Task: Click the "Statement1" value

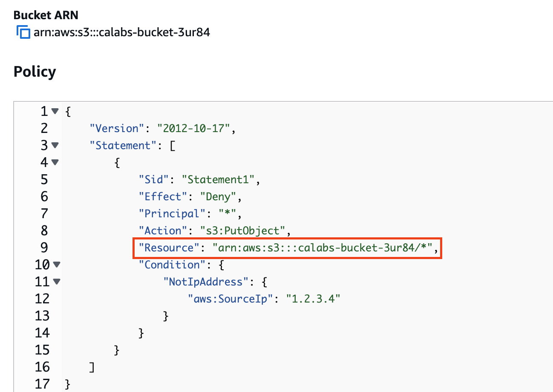Action: pyautogui.click(x=218, y=179)
